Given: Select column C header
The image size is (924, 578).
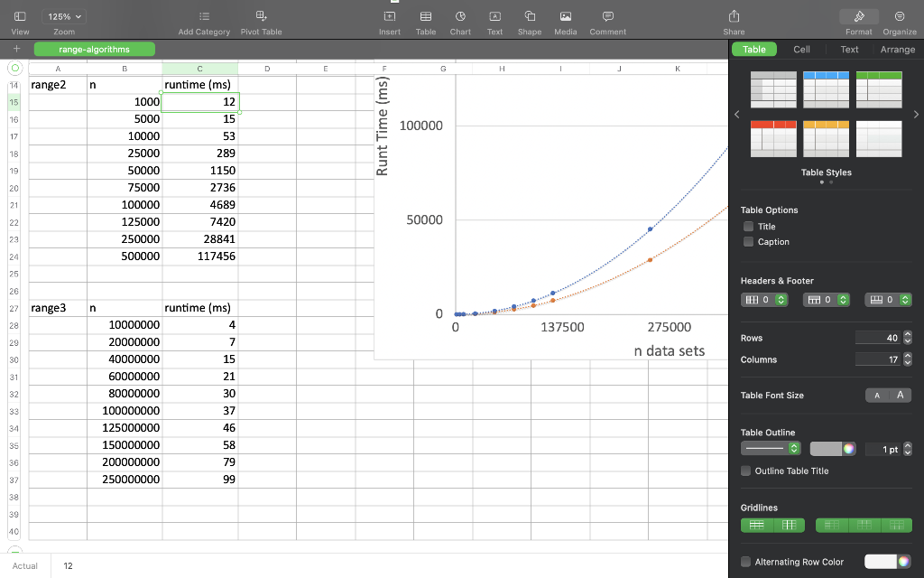Looking at the screenshot, I should coord(199,69).
